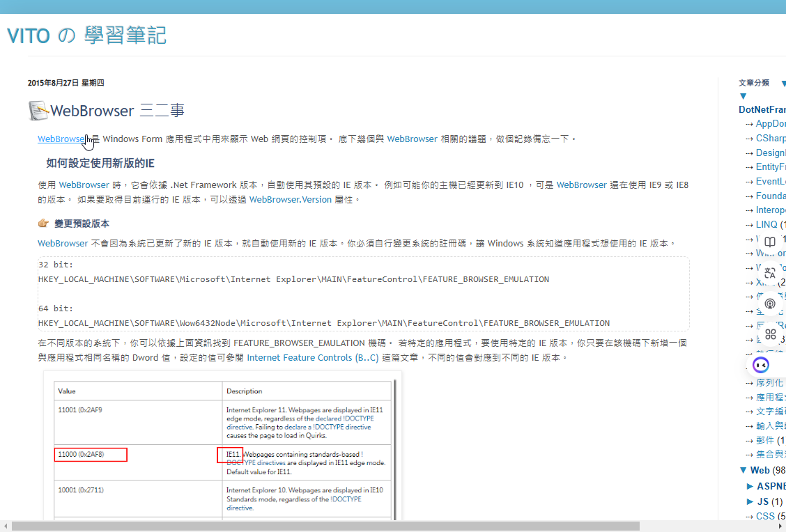Open the AppDo… category link
786x532 pixels.
[771, 124]
